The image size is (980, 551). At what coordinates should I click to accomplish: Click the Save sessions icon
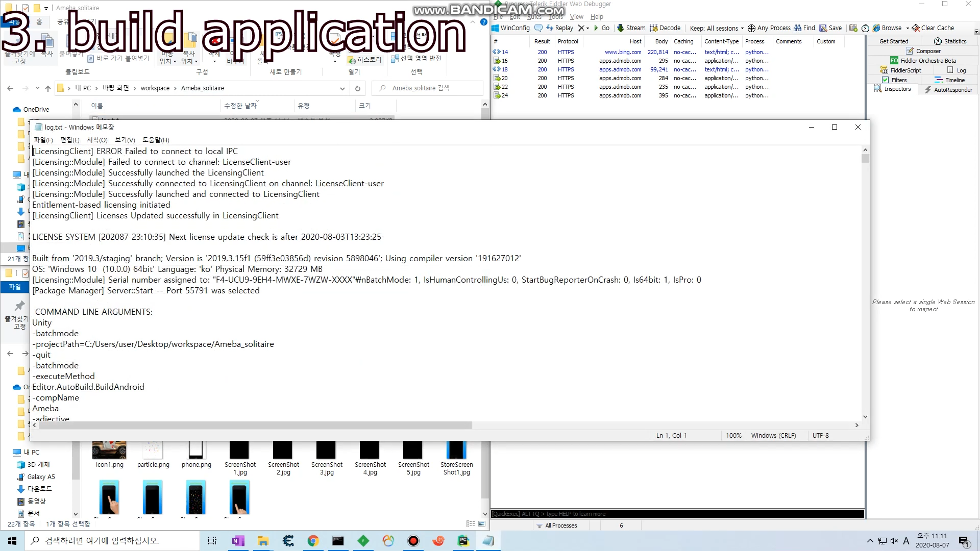tap(823, 28)
